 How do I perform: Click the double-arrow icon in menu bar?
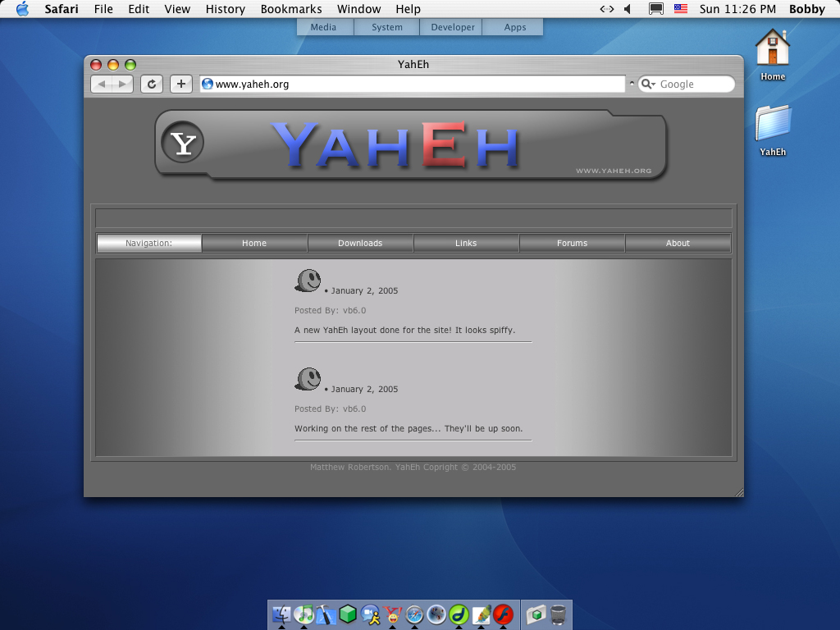[606, 9]
